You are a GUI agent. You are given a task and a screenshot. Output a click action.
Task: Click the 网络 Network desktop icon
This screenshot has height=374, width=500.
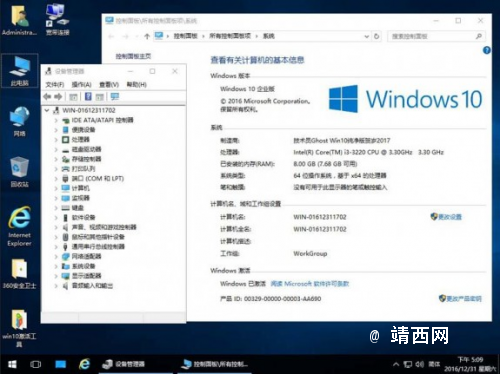pos(20,122)
